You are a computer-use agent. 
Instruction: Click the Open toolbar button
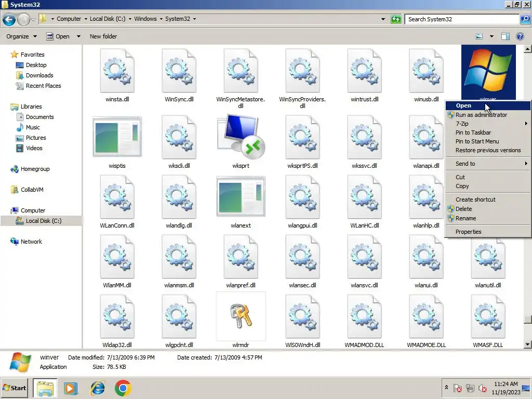[58, 36]
